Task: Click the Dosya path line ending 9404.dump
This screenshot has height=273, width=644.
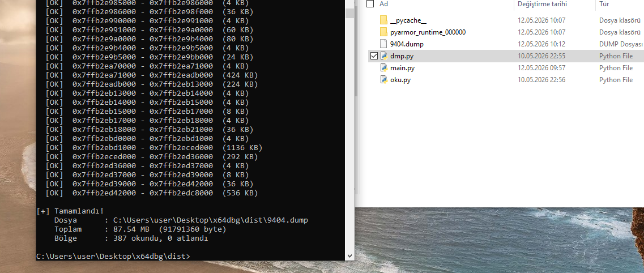Action: click(181, 220)
